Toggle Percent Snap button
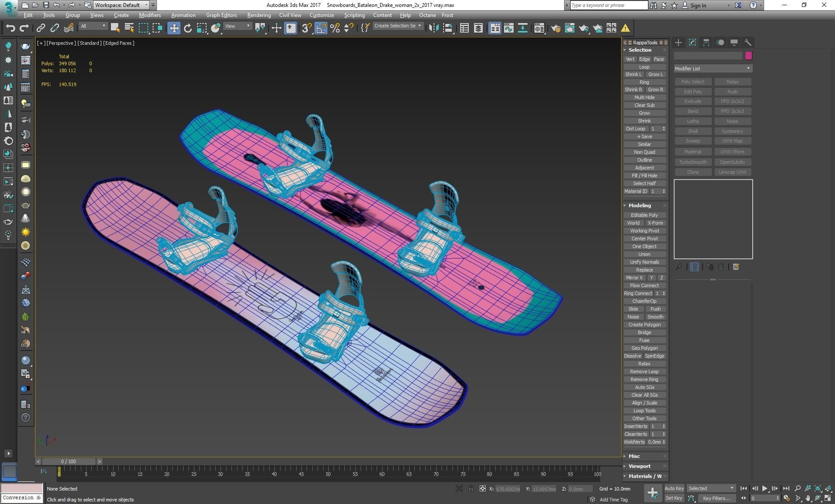This screenshot has height=504, width=835. coord(335,28)
